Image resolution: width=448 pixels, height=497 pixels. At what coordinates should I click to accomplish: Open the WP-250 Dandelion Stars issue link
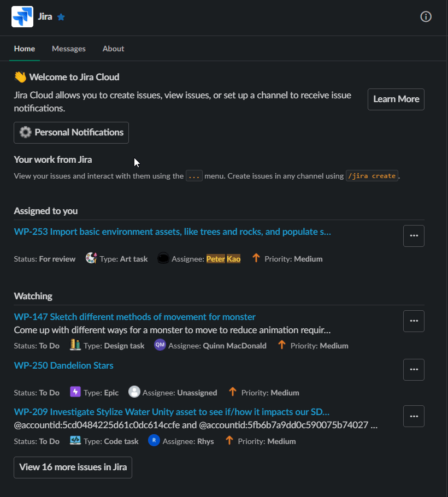[x=64, y=365]
